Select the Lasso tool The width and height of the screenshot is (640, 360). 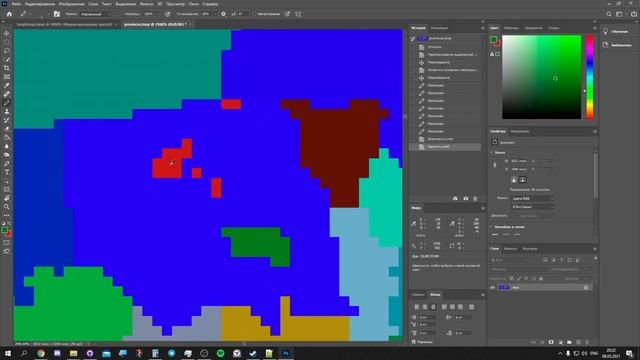(7, 51)
